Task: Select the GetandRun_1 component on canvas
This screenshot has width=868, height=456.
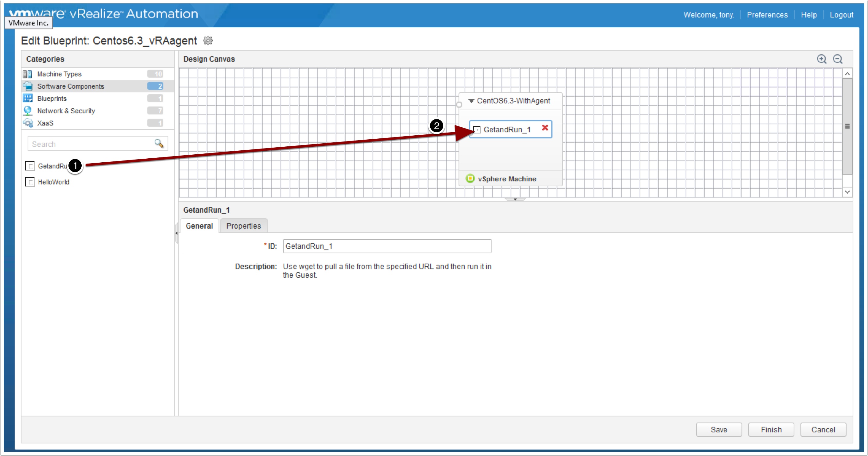Action: coord(506,130)
